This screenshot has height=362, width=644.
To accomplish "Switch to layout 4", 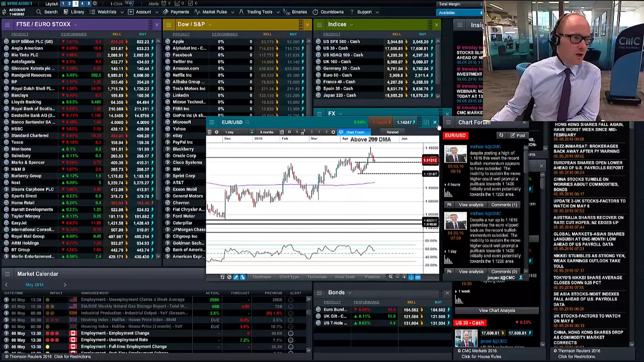I will pos(83,4).
